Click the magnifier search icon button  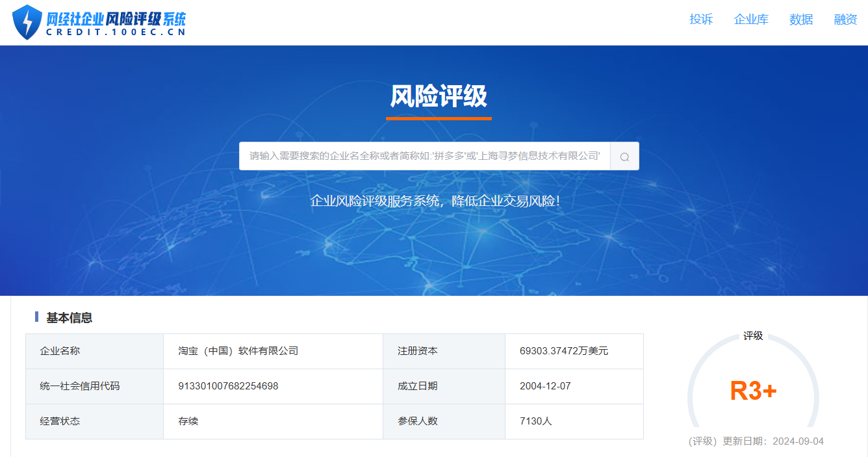pyautogui.click(x=624, y=156)
